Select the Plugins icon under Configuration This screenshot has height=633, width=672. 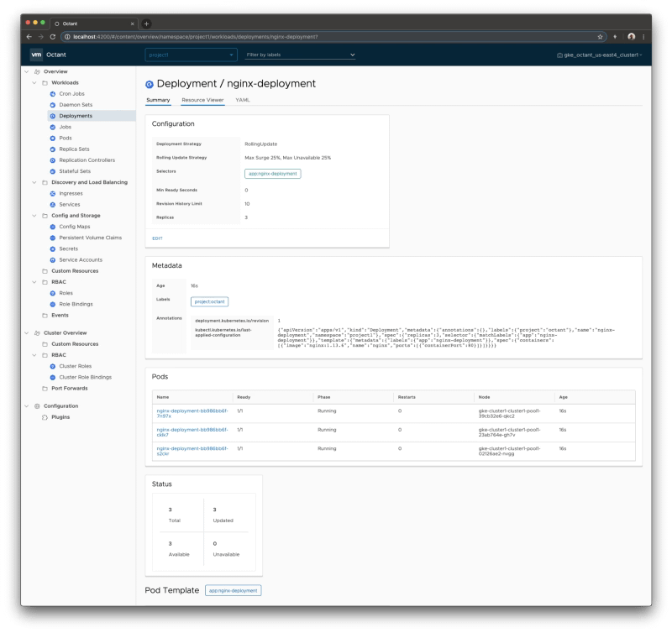click(46, 417)
